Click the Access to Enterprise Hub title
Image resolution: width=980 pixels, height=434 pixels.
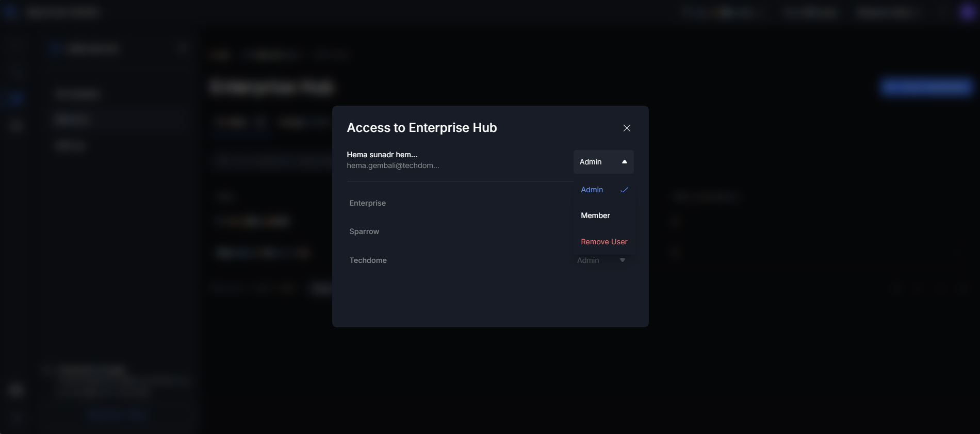[421, 128]
